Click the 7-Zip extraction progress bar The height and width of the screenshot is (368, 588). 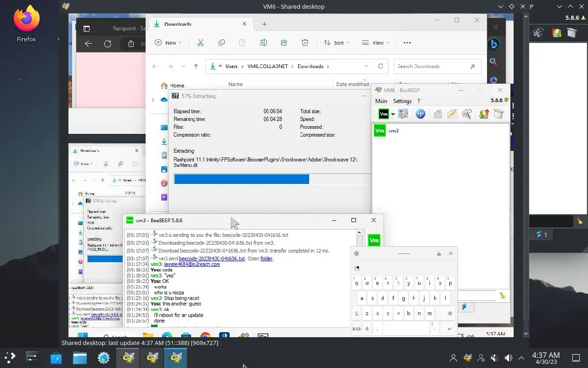pos(272,179)
